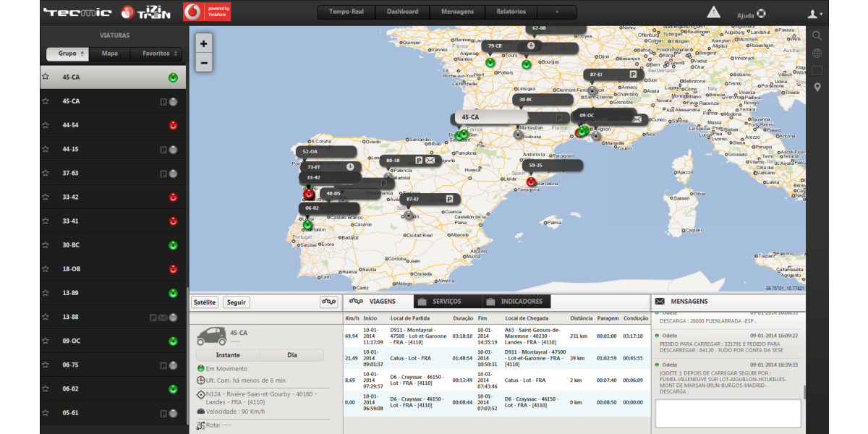
Task: Click the route path icon beside Seguir
Action: coord(328,302)
